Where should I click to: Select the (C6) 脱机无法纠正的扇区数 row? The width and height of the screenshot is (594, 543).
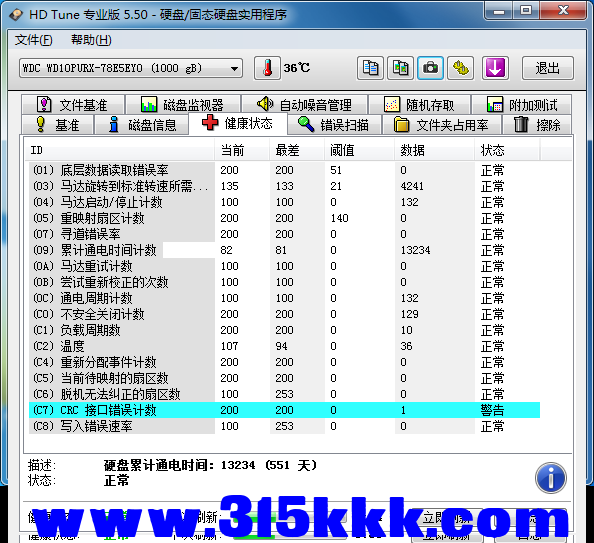tap(284, 394)
